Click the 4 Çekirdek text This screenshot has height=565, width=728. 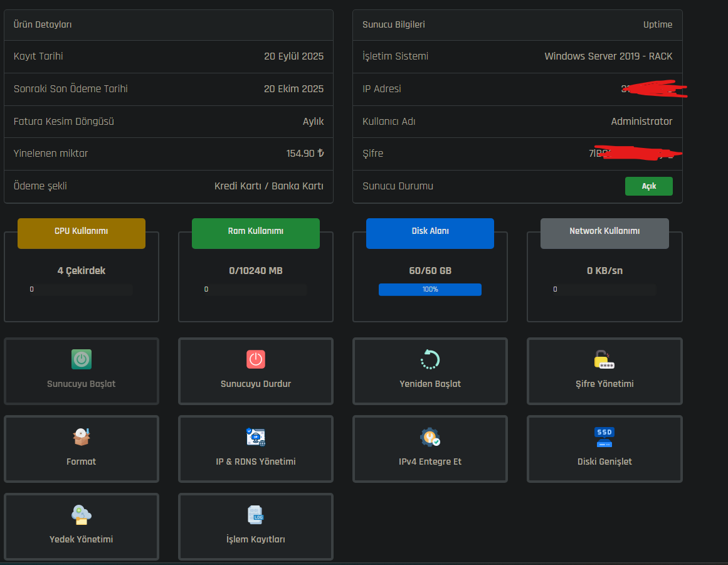[82, 271]
